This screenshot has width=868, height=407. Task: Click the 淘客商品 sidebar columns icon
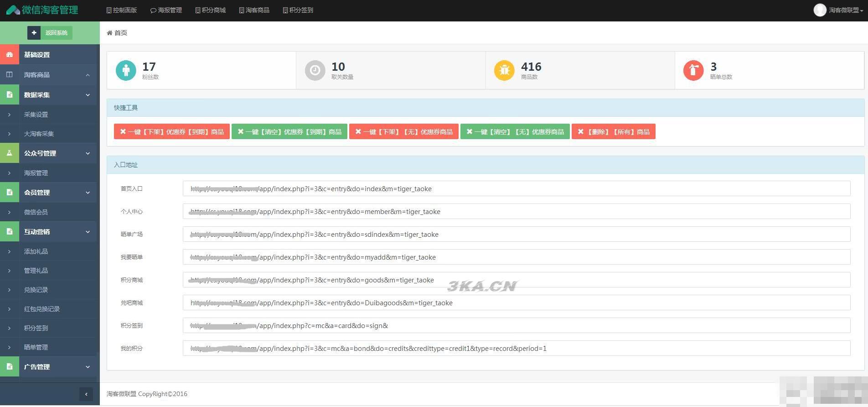click(10, 74)
